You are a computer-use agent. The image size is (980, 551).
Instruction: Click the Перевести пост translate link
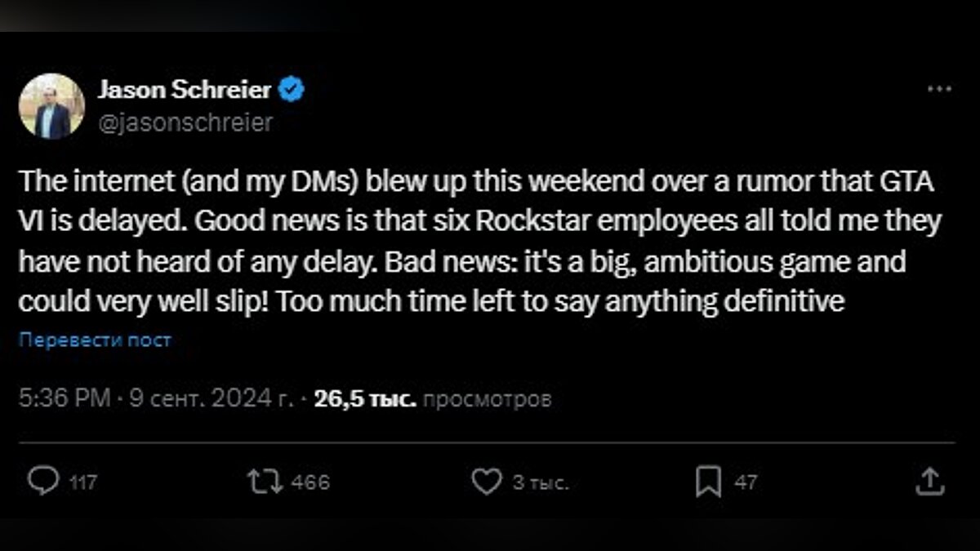[95, 340]
